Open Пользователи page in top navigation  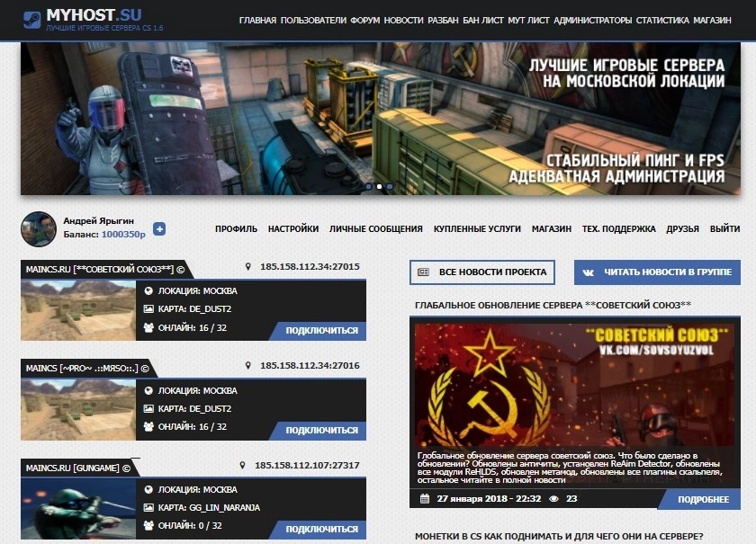(x=313, y=21)
